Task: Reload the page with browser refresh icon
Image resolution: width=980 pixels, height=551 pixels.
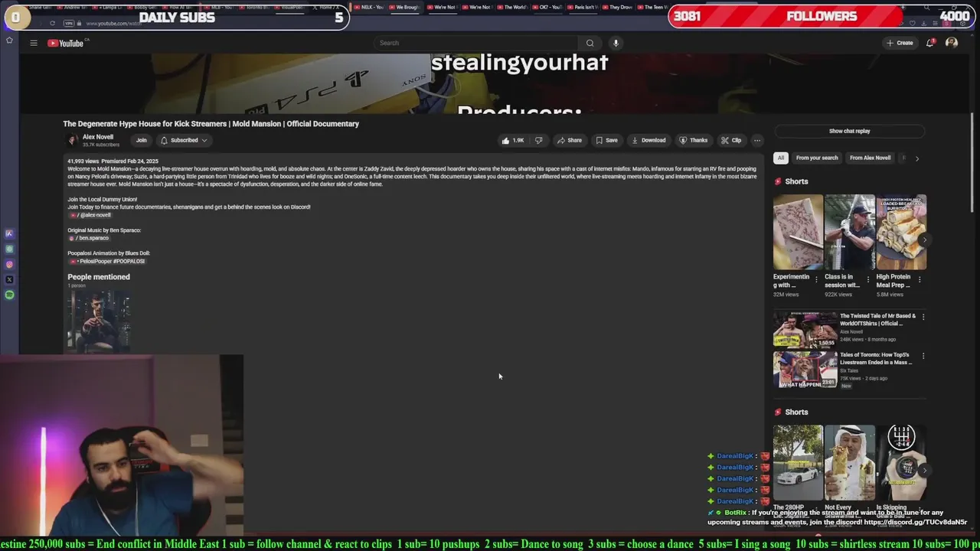Action: (x=52, y=23)
